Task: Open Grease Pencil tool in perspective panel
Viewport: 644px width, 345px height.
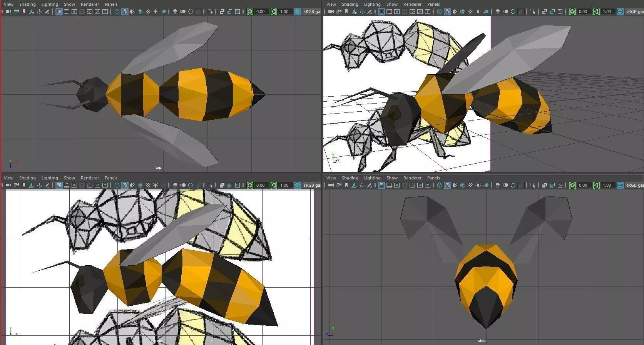Action: pos(370,12)
